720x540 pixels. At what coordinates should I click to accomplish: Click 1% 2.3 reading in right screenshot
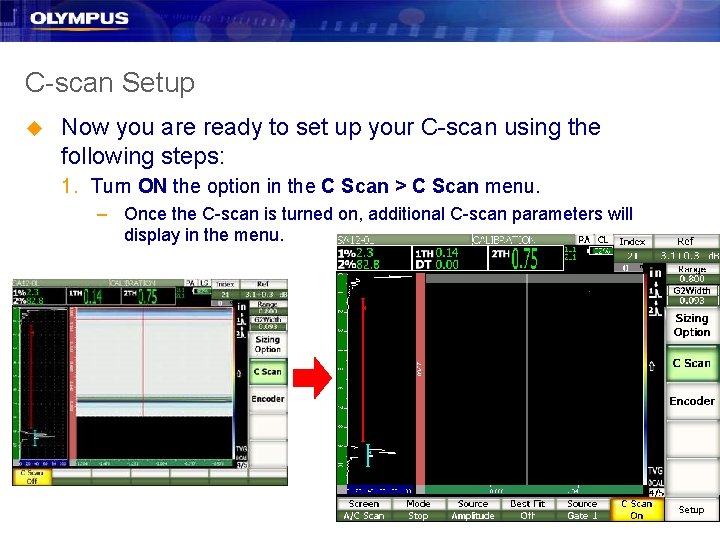tap(355, 253)
